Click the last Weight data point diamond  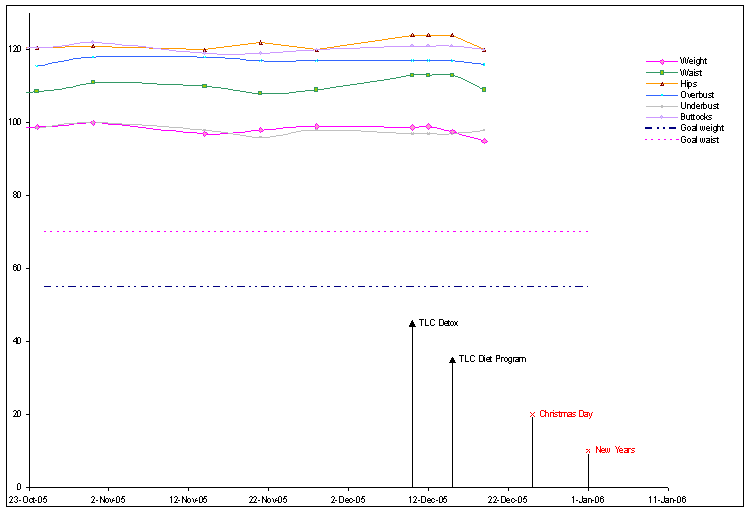[x=485, y=141]
